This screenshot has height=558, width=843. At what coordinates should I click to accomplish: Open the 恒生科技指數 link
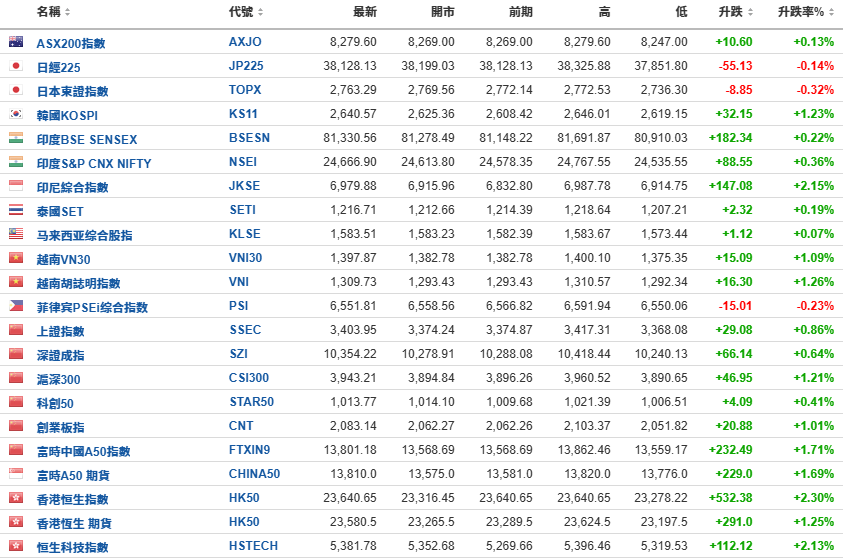click(x=73, y=548)
